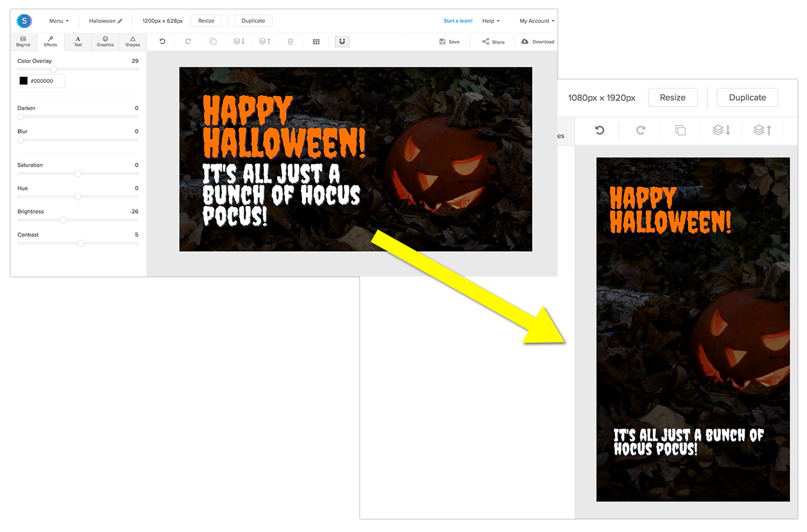Select the Halloween project title
This screenshot has height=532, width=807.
point(102,21)
